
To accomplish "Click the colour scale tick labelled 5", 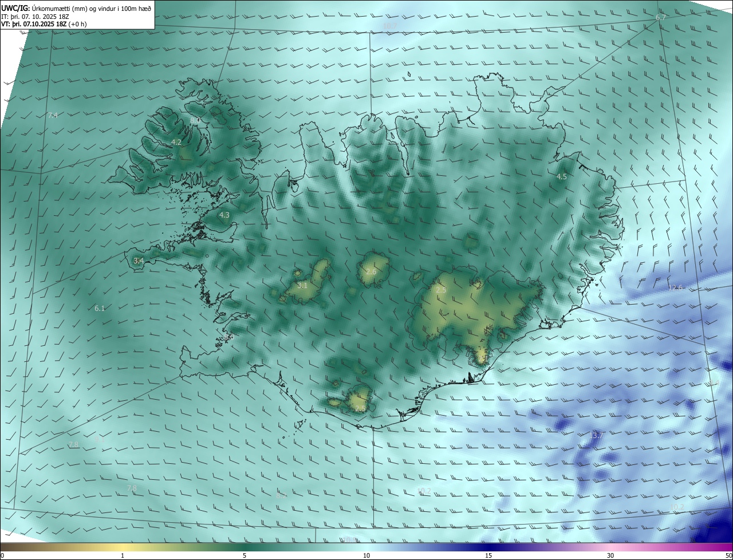I will (245, 555).
